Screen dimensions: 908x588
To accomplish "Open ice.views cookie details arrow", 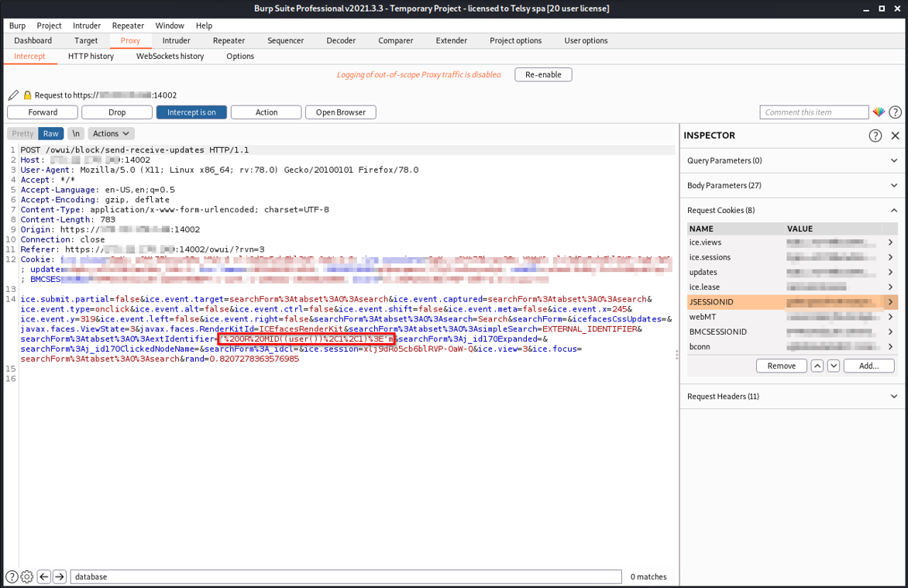I will (x=891, y=242).
